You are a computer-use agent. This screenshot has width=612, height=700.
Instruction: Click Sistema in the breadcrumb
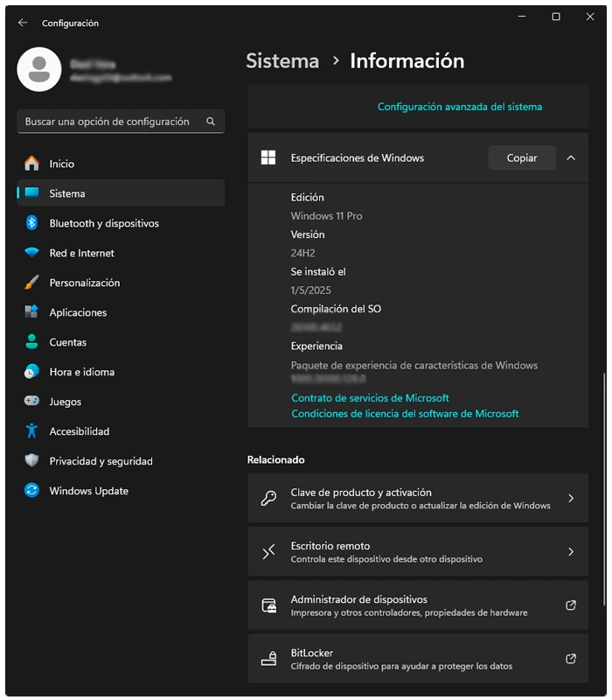282,60
